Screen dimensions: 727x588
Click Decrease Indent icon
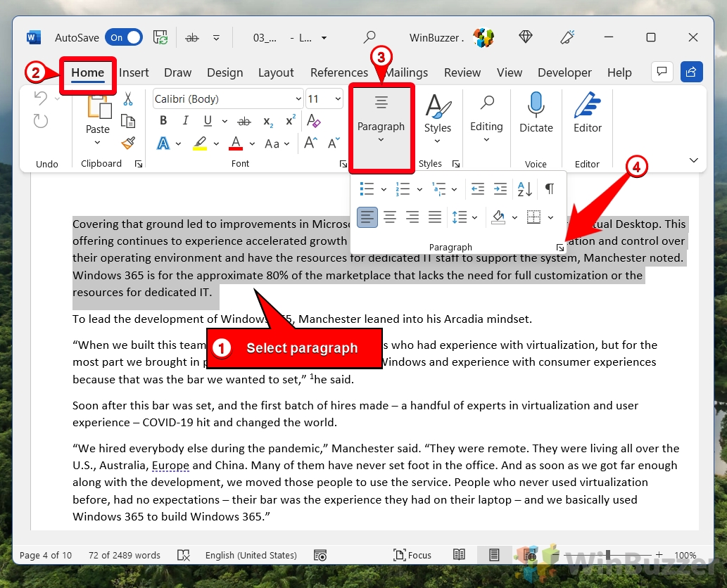pyautogui.click(x=478, y=189)
